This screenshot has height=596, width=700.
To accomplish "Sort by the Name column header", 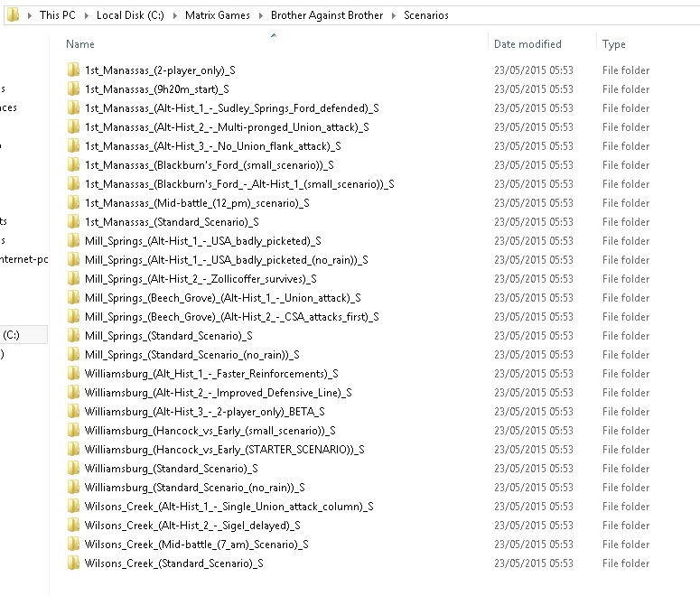I will pyautogui.click(x=79, y=44).
